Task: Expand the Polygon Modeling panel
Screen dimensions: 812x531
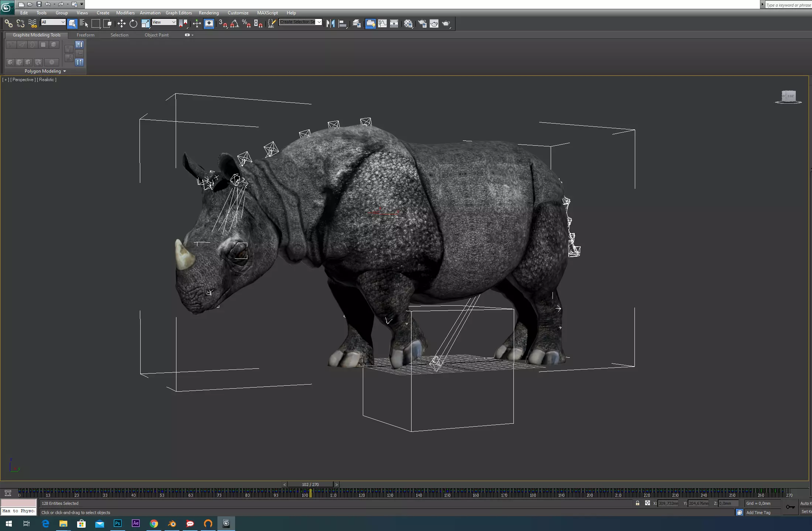Action: coord(45,71)
